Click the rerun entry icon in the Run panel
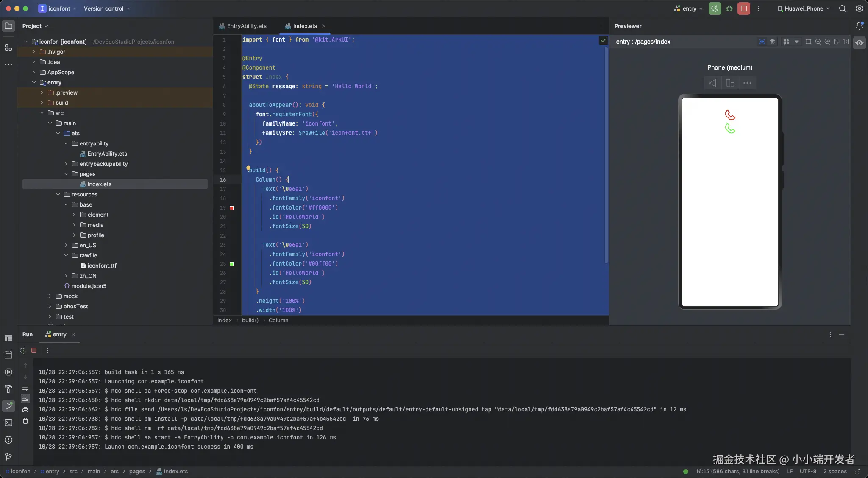This screenshot has height=478, width=868. [23, 350]
